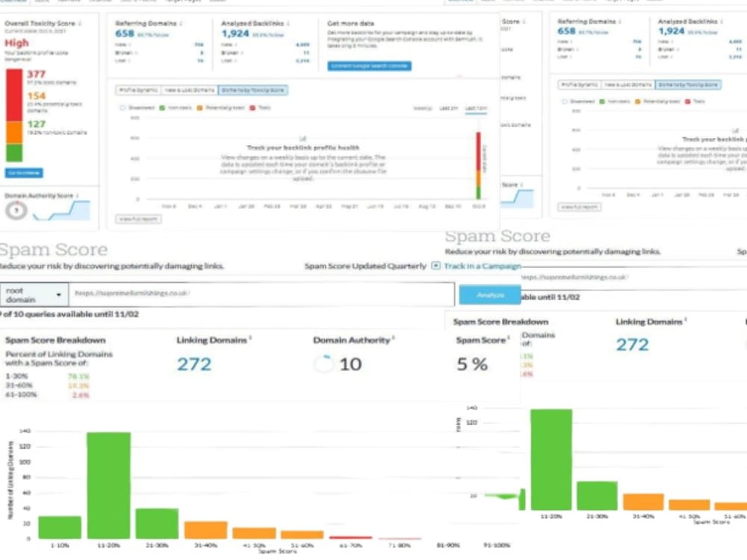Click the blue Analyze button
This screenshot has width=747, height=560.
[x=490, y=295]
